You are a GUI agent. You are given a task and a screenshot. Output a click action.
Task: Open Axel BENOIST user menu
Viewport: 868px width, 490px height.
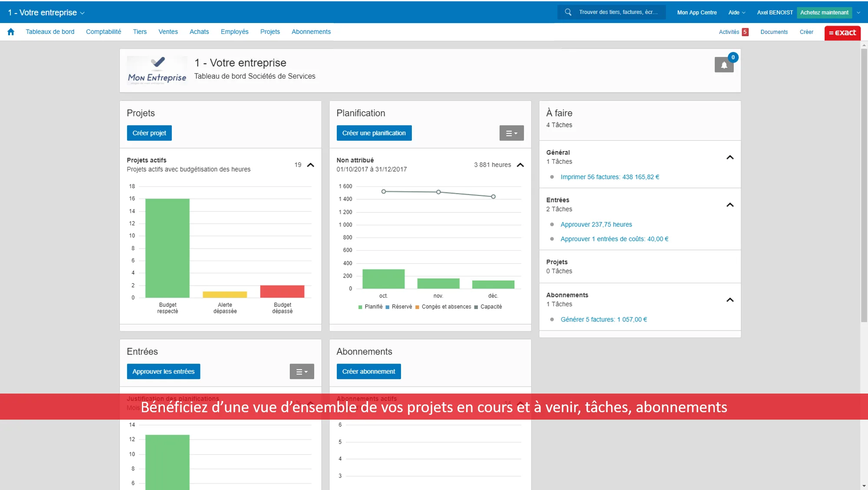tap(775, 13)
